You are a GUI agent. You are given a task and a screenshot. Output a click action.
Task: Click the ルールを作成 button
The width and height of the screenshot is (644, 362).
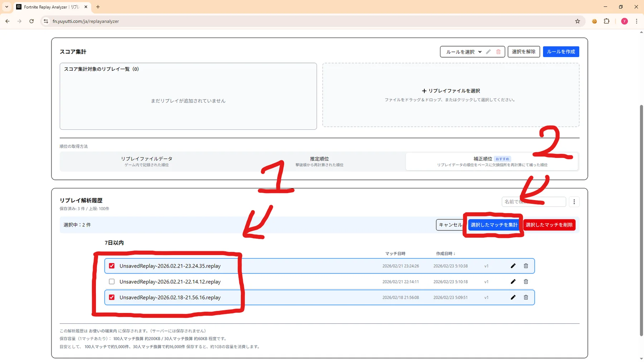point(561,51)
